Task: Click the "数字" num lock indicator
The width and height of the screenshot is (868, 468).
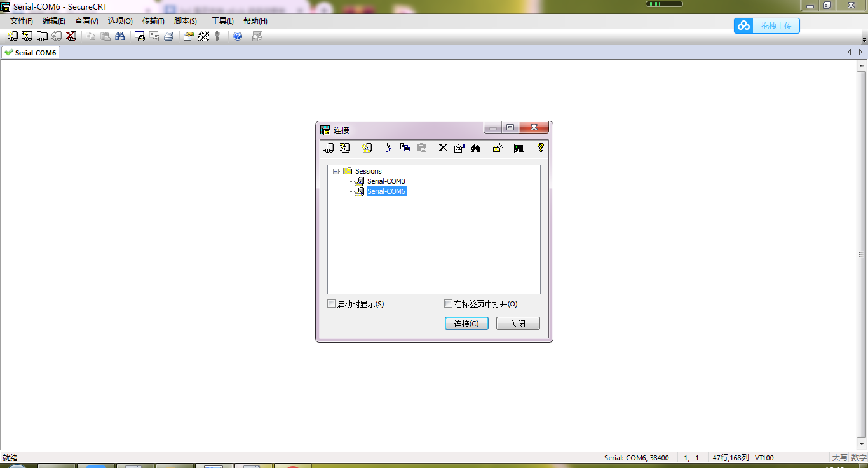Action: (858, 458)
